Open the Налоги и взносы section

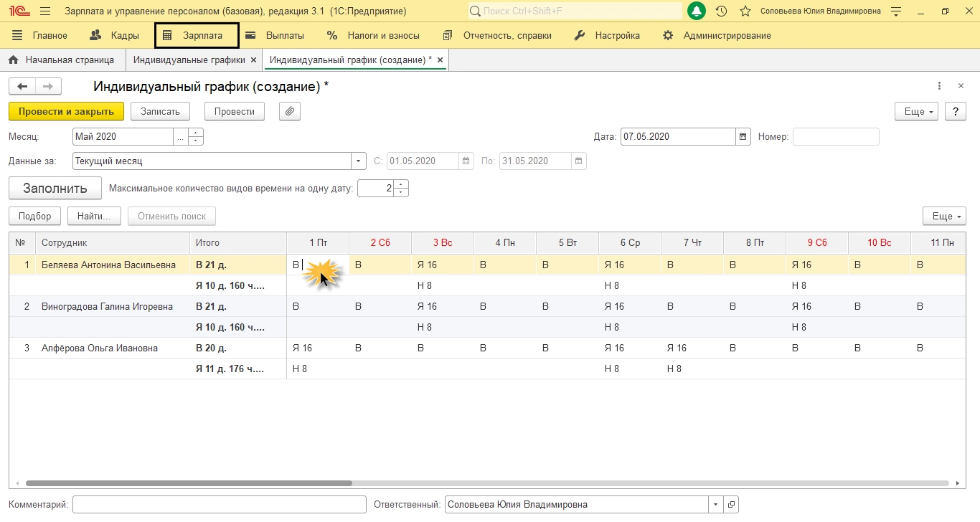coord(373,36)
